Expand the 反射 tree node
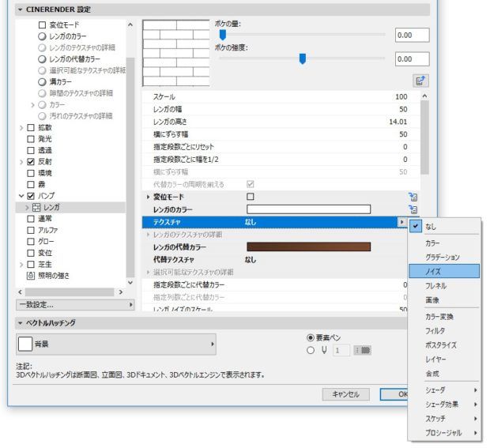 tap(21, 162)
